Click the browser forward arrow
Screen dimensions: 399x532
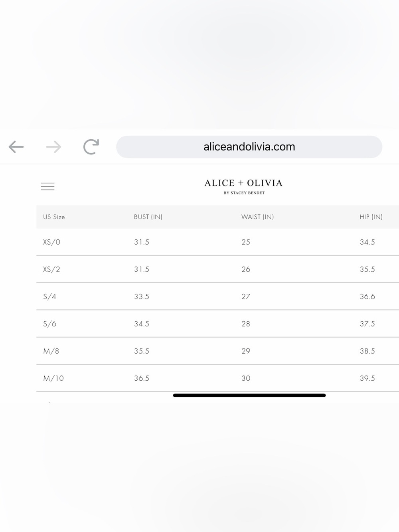[x=53, y=147]
